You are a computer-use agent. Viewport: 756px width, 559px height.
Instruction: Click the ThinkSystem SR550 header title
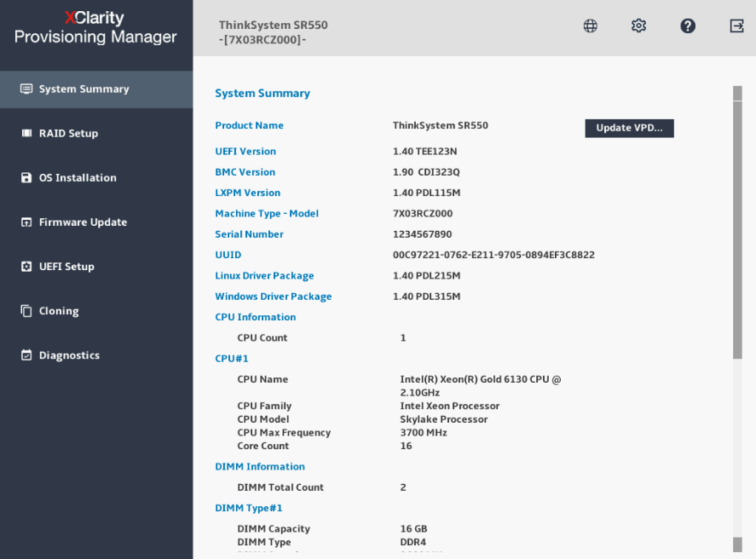[274, 25]
